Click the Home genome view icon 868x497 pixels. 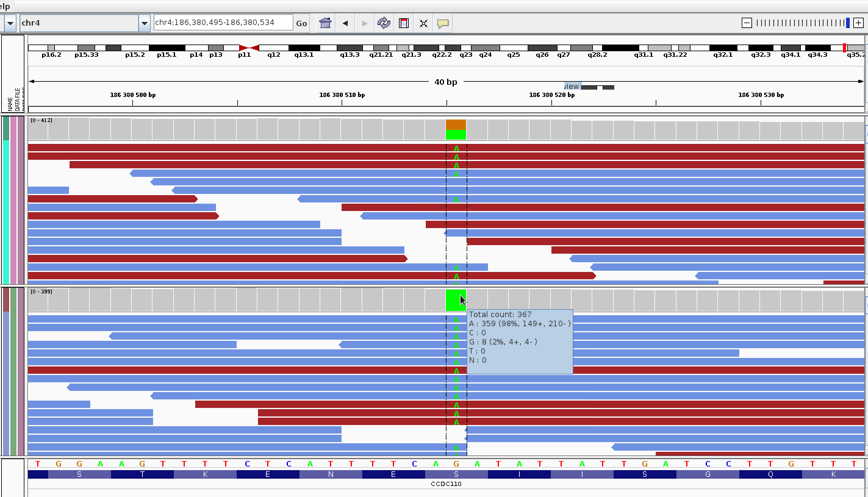(325, 23)
